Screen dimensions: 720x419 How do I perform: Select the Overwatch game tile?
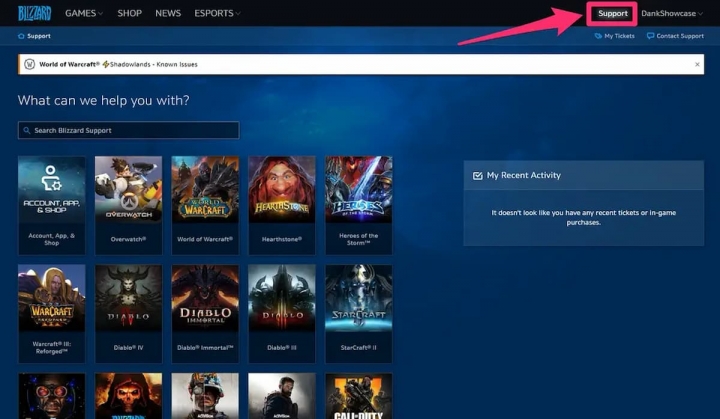point(129,205)
